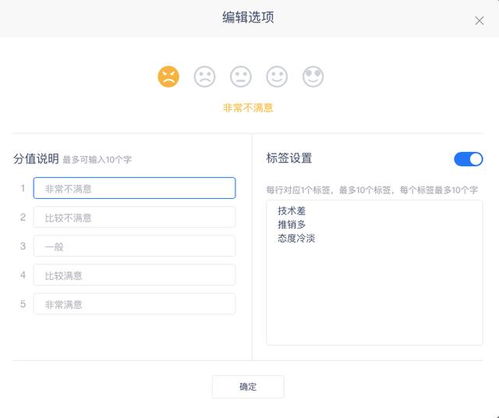The height and width of the screenshot is (418, 499).
Task: Focus score 1 field 非常不满意
Action: click(134, 188)
